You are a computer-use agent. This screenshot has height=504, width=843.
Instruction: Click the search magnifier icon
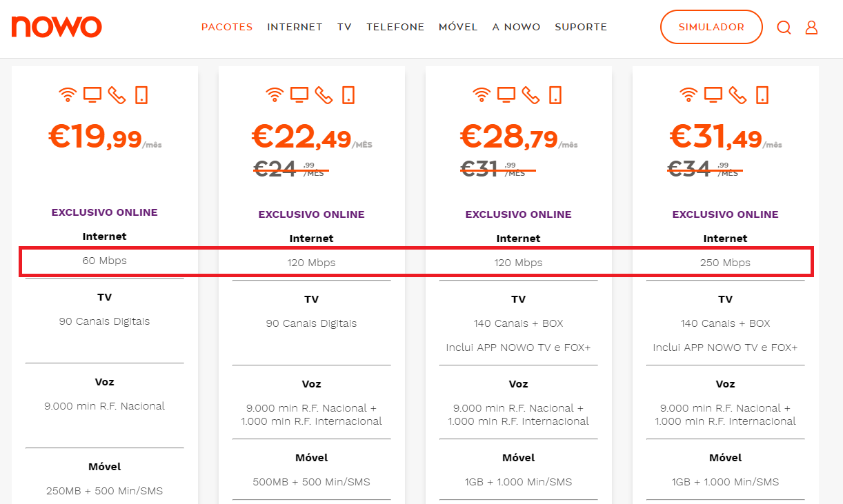(784, 27)
